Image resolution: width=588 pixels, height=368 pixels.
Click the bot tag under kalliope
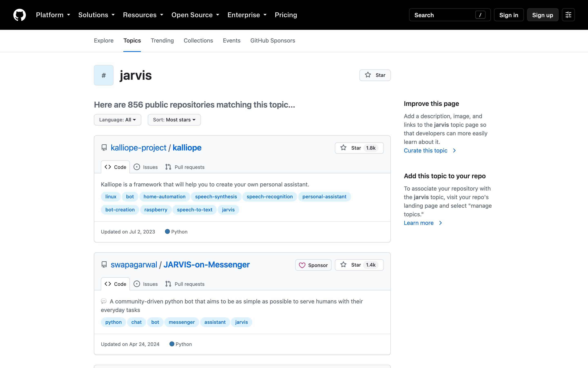tap(130, 197)
